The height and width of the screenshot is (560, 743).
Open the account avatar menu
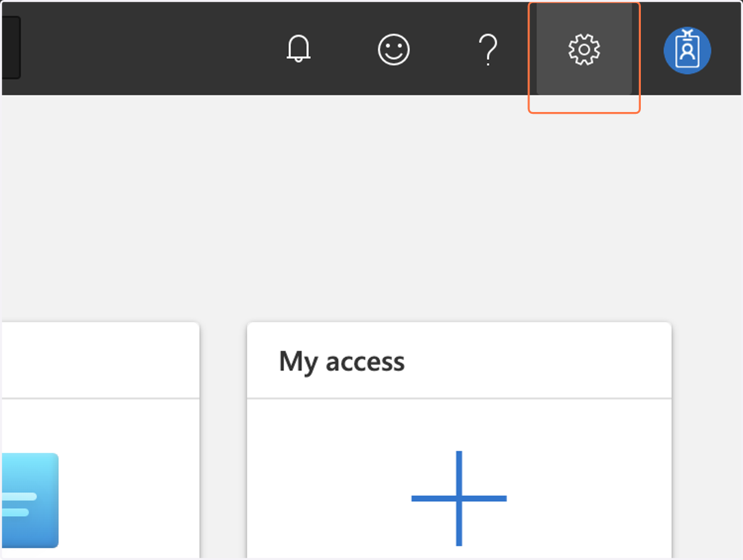(687, 50)
